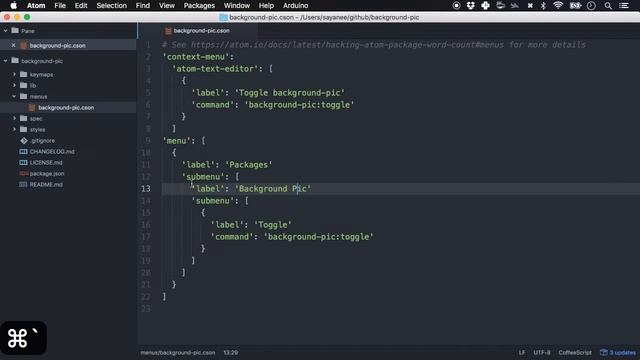Open the Selection menu
640x360 pixels.
coord(111,5)
